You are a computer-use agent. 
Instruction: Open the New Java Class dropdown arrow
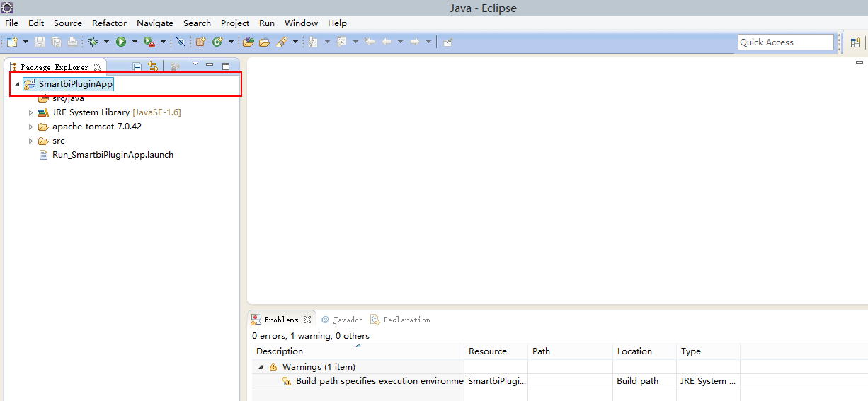coord(231,42)
